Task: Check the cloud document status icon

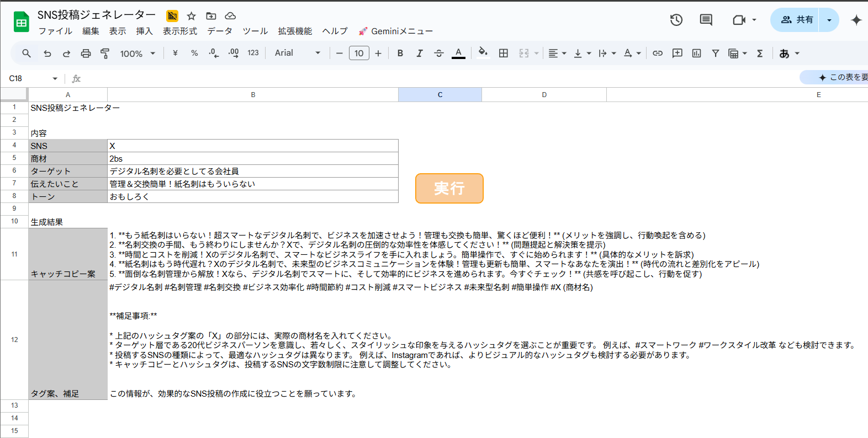Action: click(x=230, y=16)
